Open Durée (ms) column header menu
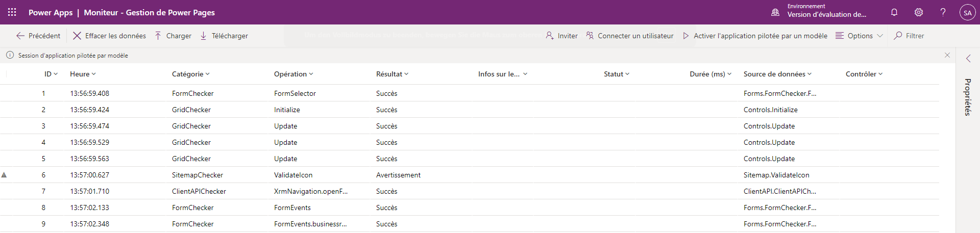The height and width of the screenshot is (233, 980). tap(710, 74)
